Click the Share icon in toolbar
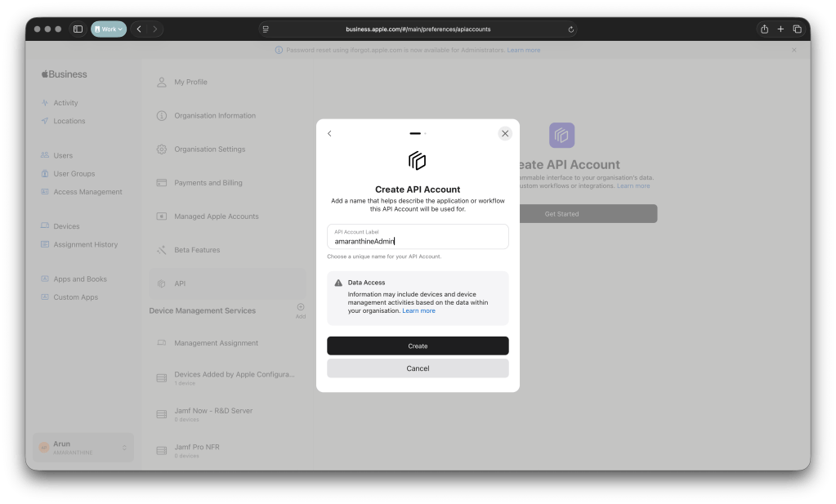Viewport: 836px width, 504px height. coord(764,29)
